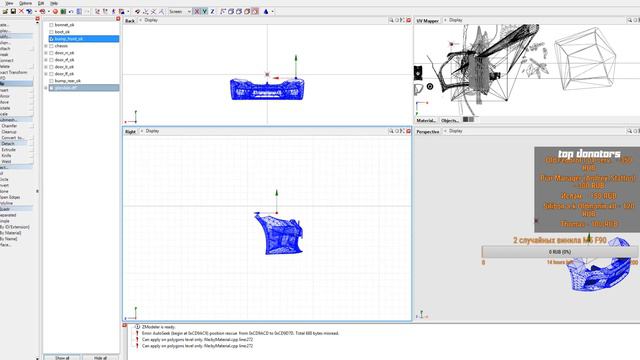Choose the Knife command
Image resolution: width=640 pixels, height=360 pixels.
click(x=7, y=156)
